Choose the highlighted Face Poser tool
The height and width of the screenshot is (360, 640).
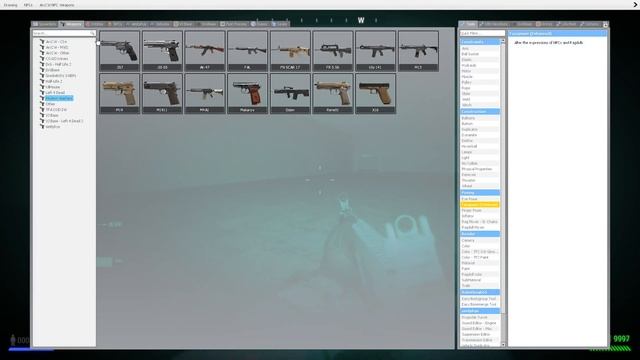pos(480,204)
